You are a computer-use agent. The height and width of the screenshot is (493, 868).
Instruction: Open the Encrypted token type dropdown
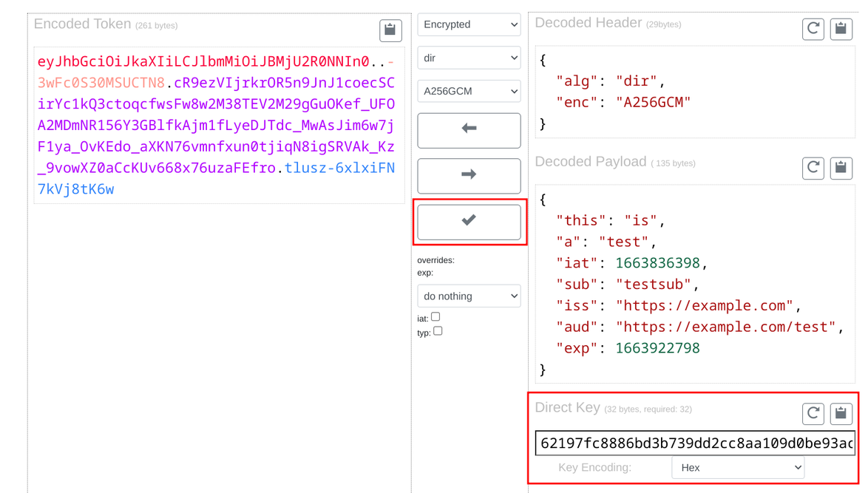point(469,24)
